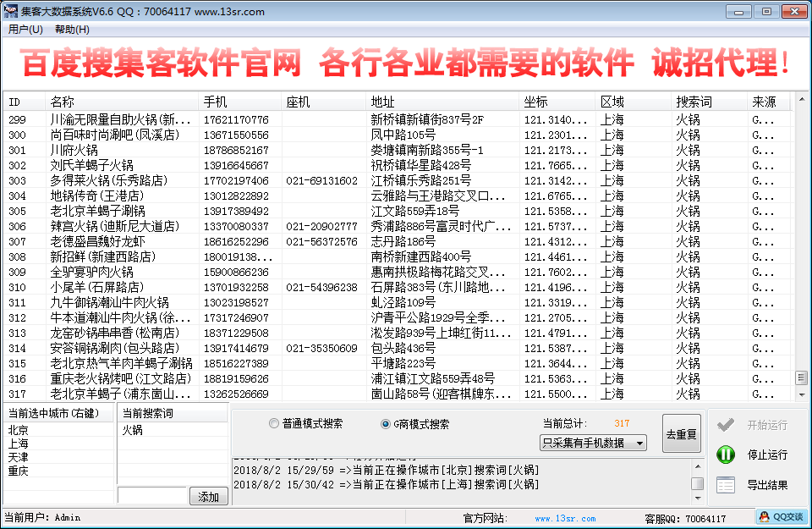Click the 去重复 button
The height and width of the screenshot is (529, 812).
(682, 434)
